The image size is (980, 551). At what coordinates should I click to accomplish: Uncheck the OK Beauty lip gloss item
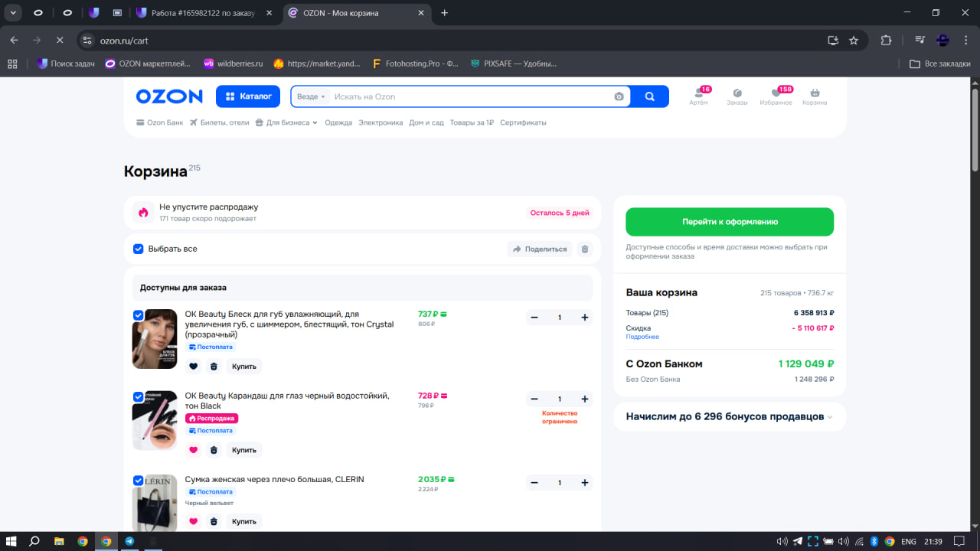[x=139, y=315]
